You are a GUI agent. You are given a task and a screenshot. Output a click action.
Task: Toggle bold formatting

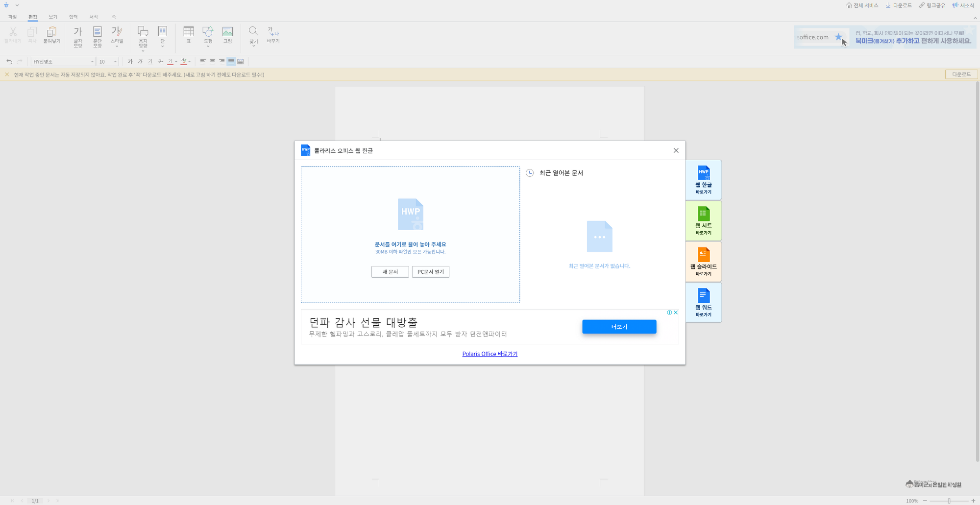click(130, 62)
